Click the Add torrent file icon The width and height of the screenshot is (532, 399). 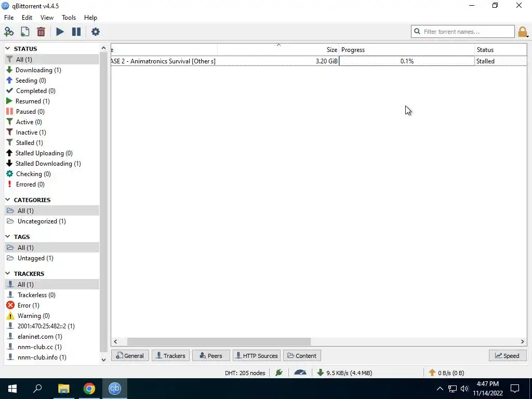click(25, 32)
